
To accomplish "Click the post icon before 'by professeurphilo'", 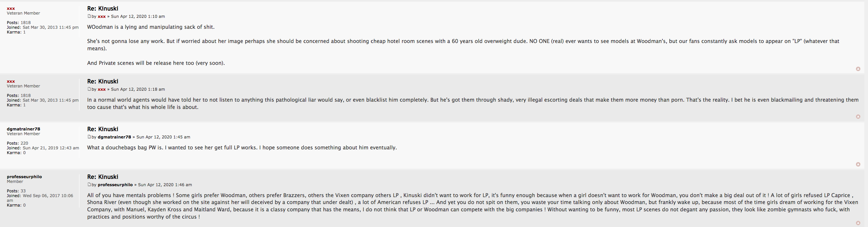I will pyautogui.click(x=89, y=184).
